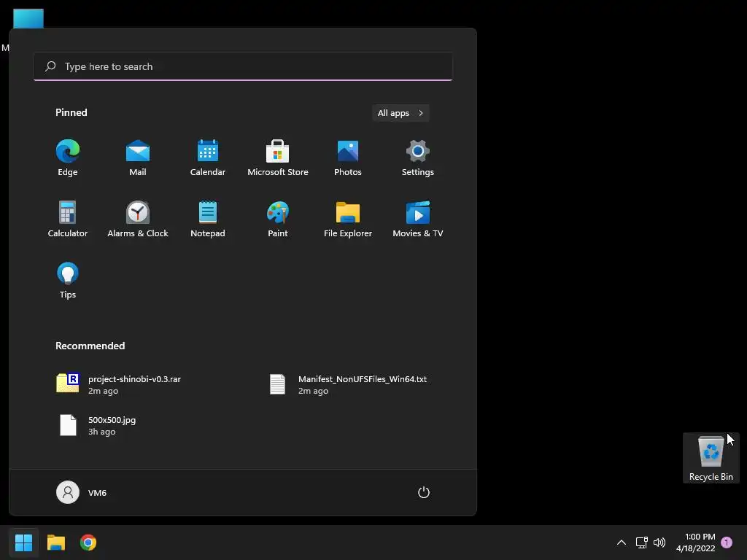
Task: Launch the Photos app
Action: [x=348, y=158]
